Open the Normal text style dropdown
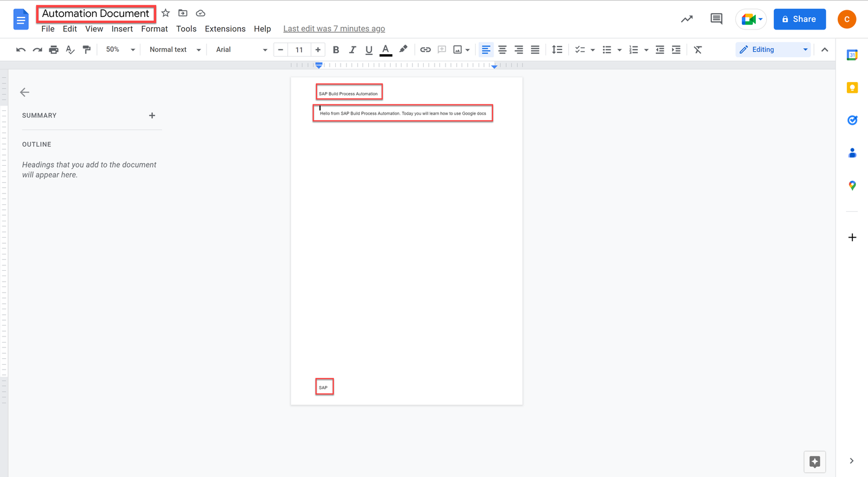Screen dimensions: 868x477 [x=175, y=49]
